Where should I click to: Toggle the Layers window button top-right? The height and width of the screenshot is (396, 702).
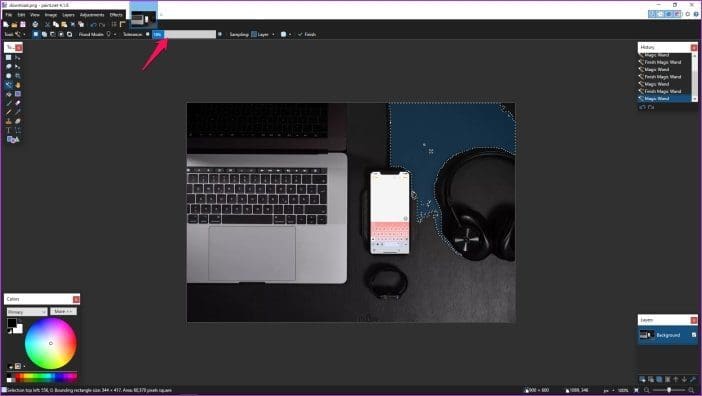tap(669, 14)
